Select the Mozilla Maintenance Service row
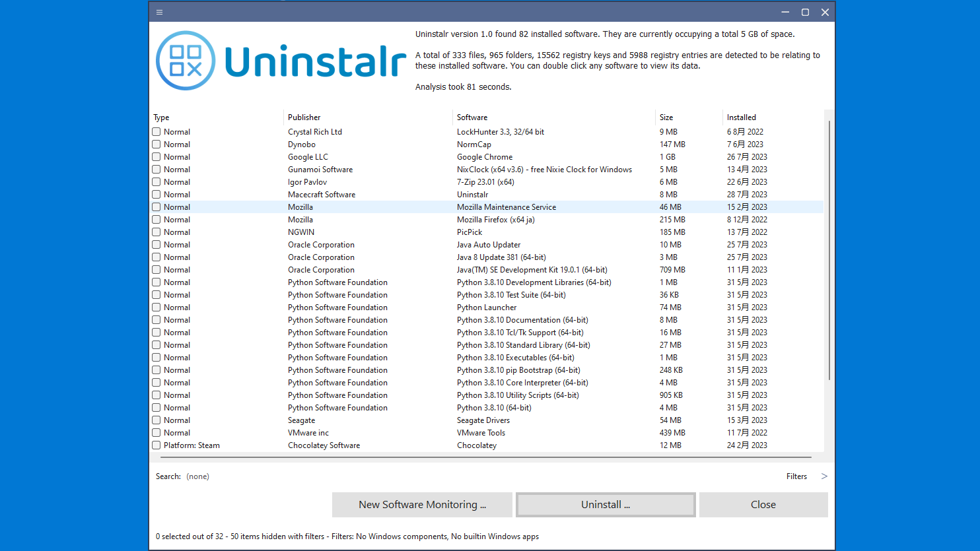This screenshot has height=551, width=980. [x=487, y=207]
